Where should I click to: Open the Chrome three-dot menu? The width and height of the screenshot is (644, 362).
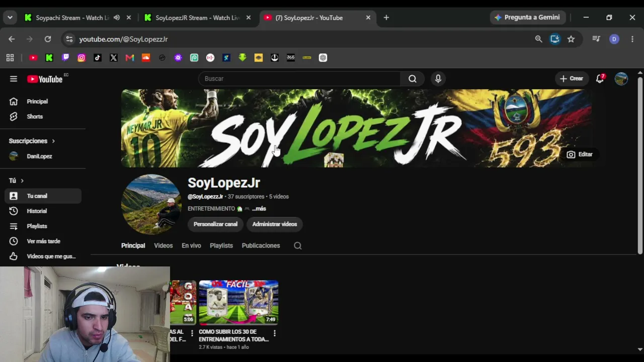(632, 39)
